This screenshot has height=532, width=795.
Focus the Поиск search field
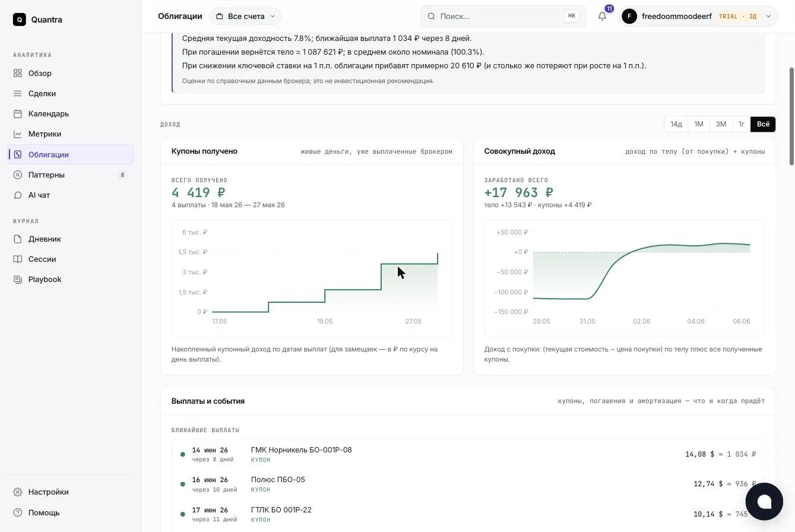[x=503, y=16]
